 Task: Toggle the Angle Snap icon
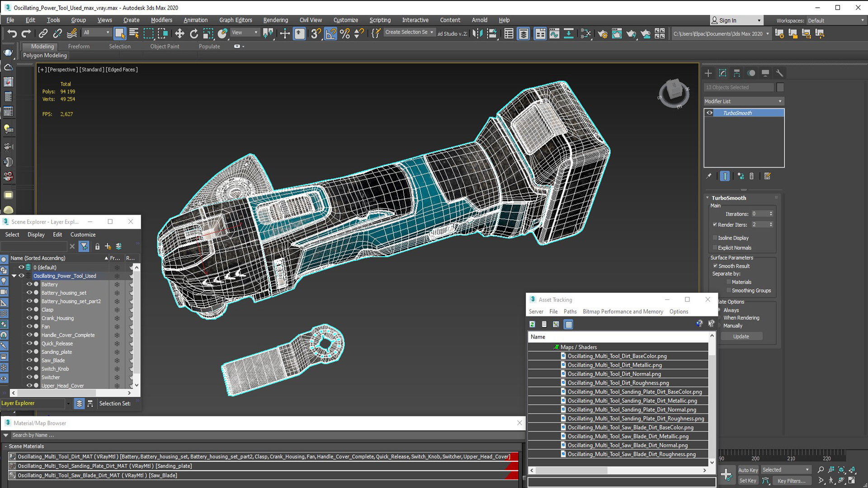point(330,33)
